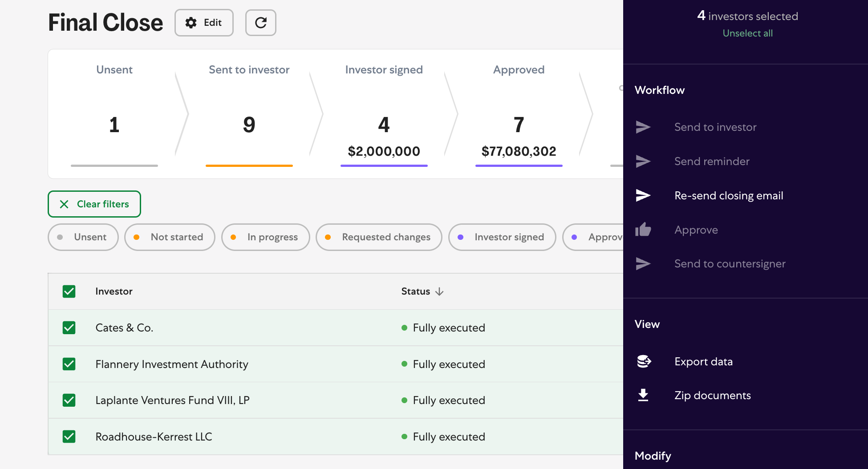
Task: Toggle the select-all Investor header checkbox
Action: click(69, 291)
